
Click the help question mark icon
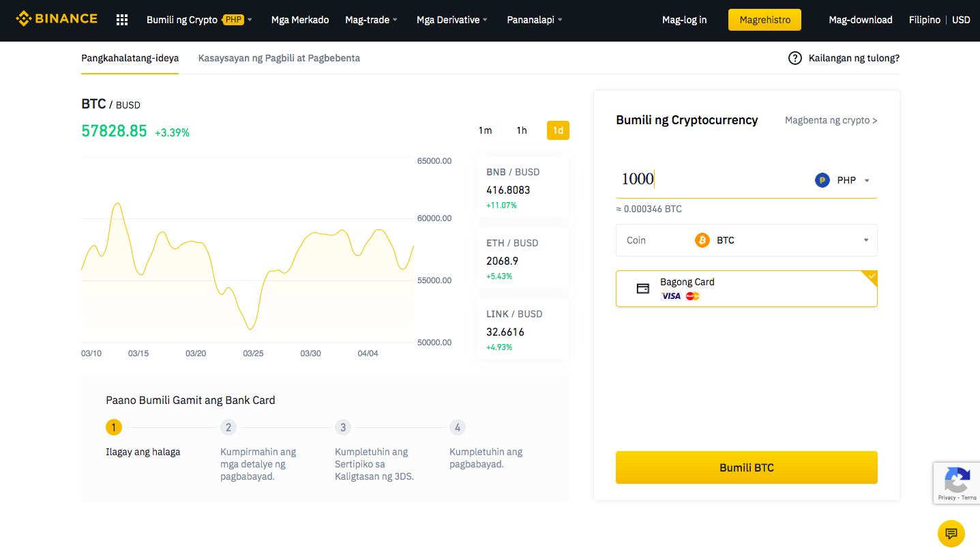pyautogui.click(x=795, y=58)
